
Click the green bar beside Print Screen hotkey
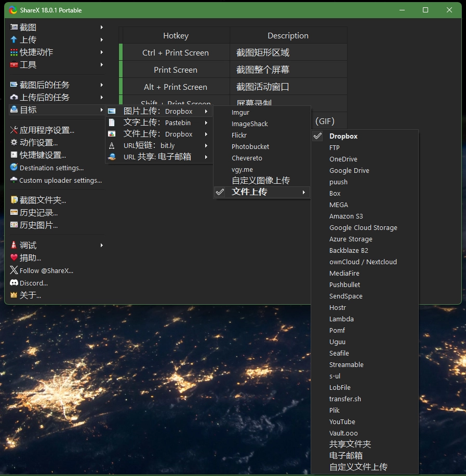(121, 70)
